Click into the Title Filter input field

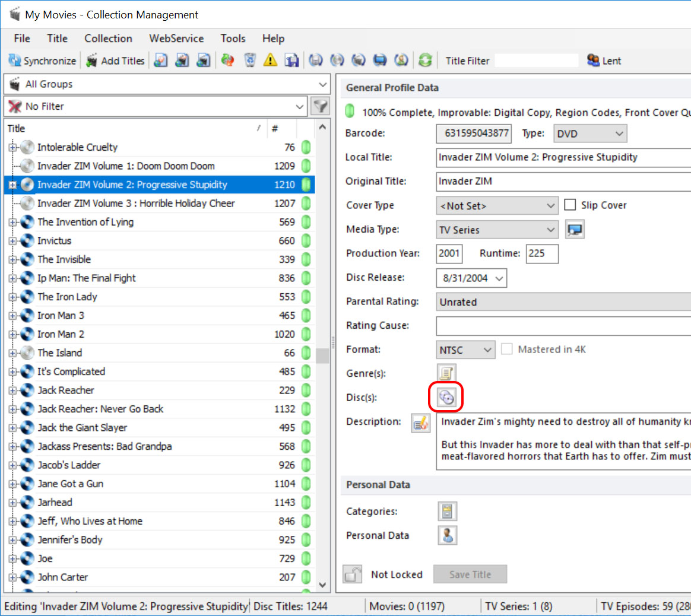click(536, 61)
